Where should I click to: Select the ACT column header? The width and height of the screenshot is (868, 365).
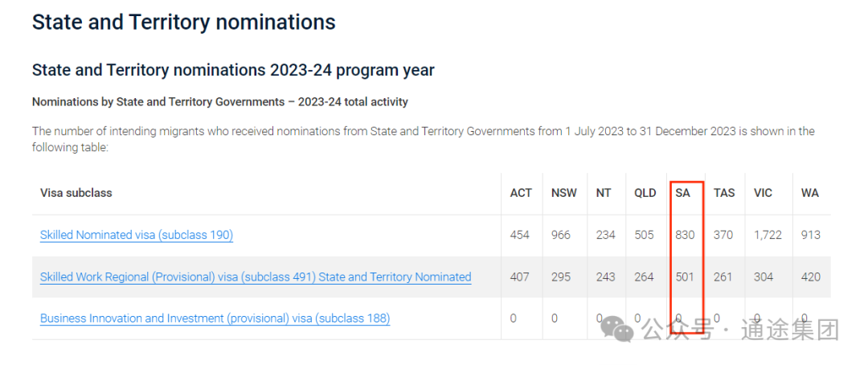pos(521,193)
